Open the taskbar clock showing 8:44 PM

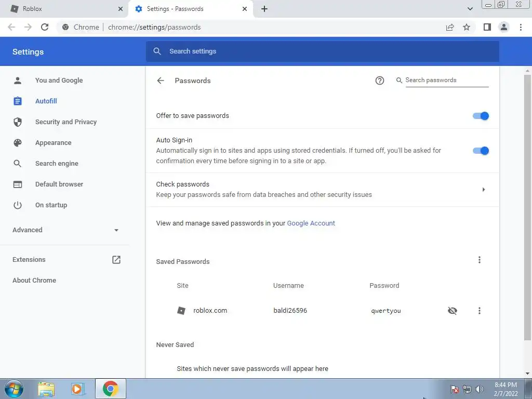[x=506, y=389]
